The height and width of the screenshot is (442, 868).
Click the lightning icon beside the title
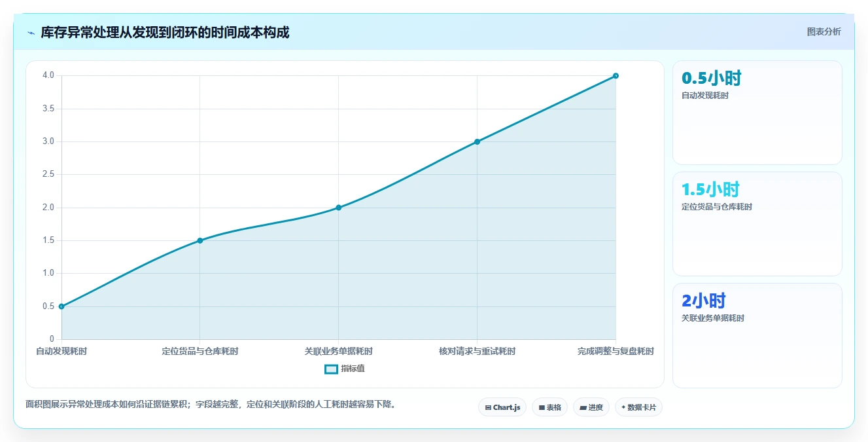(x=31, y=33)
